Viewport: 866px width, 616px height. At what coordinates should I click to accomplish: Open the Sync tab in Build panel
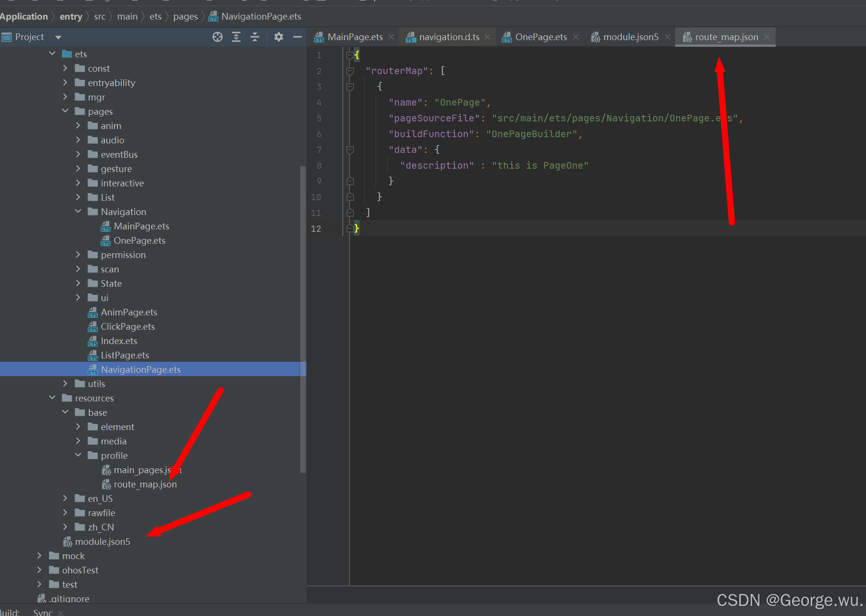(x=43, y=612)
